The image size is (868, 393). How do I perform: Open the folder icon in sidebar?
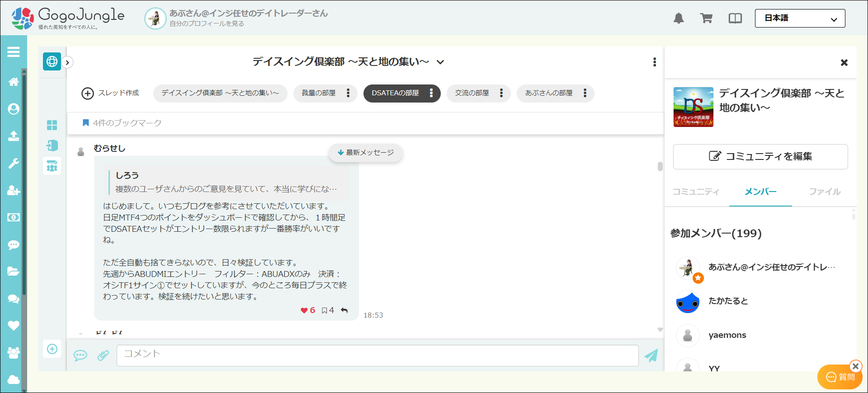(x=14, y=271)
